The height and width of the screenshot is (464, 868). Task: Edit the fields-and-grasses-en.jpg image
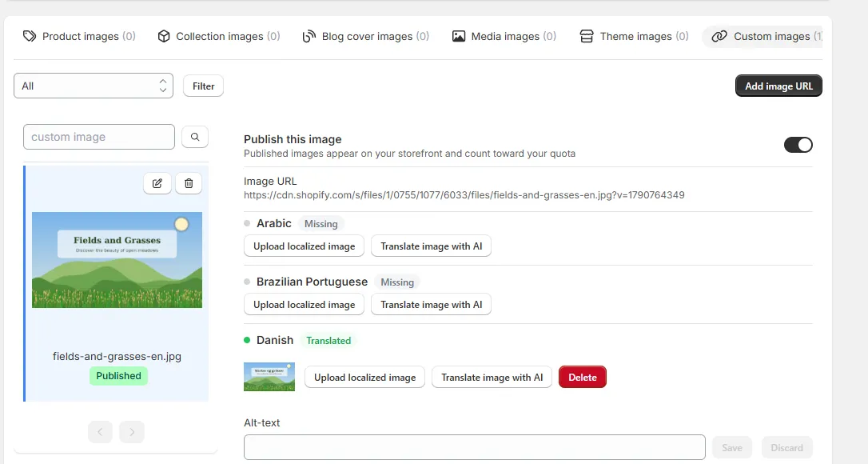pyautogui.click(x=157, y=183)
